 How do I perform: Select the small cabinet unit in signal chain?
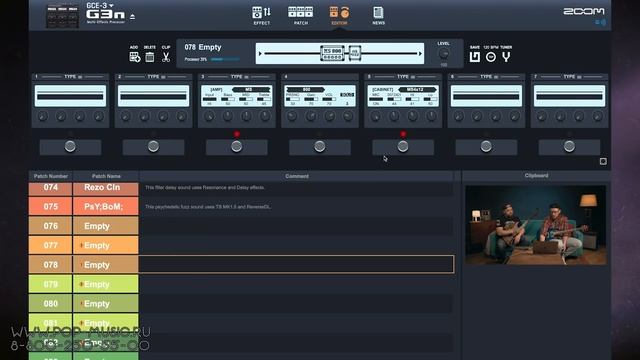pyautogui.click(x=355, y=53)
